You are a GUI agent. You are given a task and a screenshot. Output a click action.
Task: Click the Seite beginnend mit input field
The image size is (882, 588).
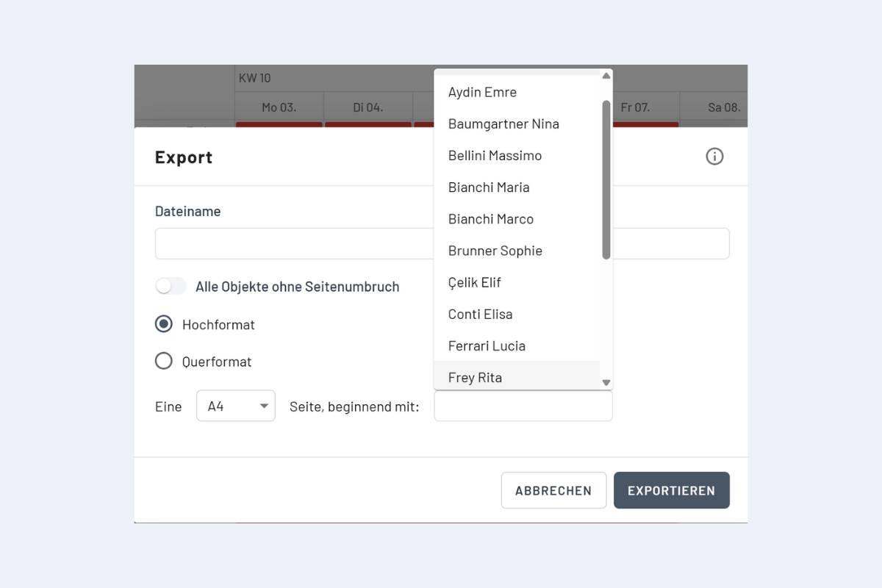(x=523, y=405)
